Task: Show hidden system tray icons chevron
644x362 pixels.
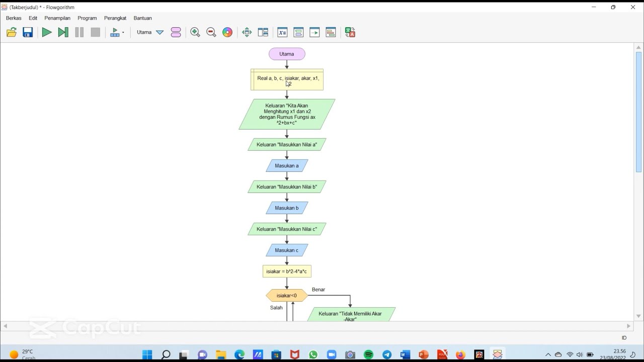Action: (x=548, y=355)
